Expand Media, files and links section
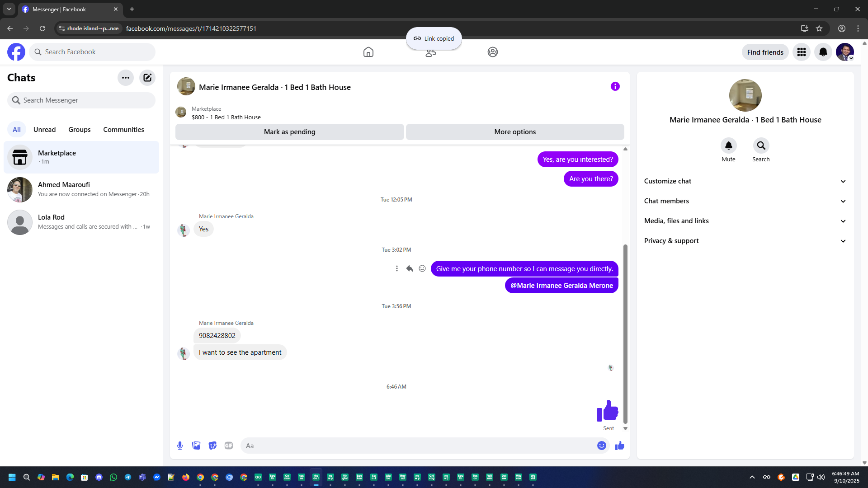Screen dimensions: 868x488 point(745,221)
